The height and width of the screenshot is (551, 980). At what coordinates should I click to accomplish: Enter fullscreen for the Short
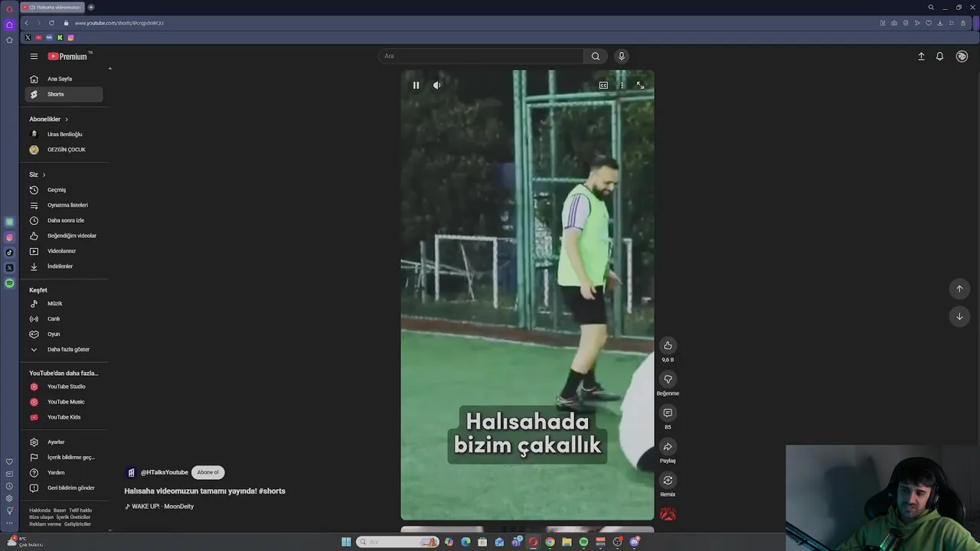point(640,85)
